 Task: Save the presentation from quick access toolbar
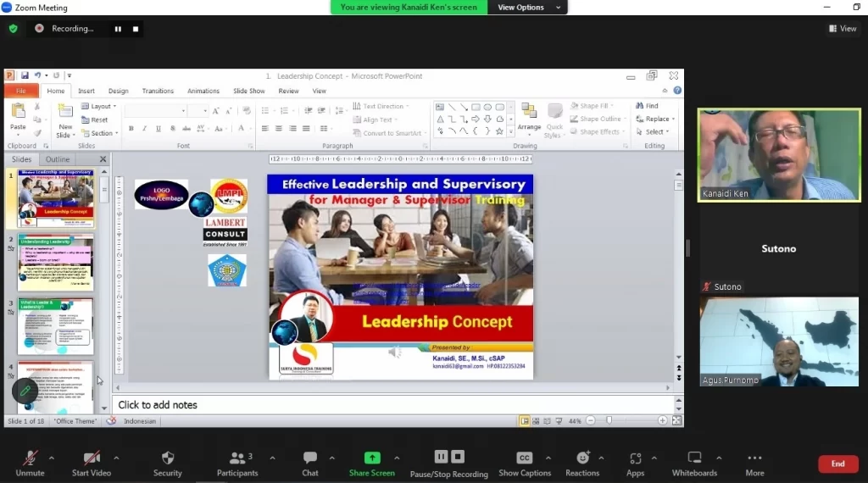coord(25,75)
